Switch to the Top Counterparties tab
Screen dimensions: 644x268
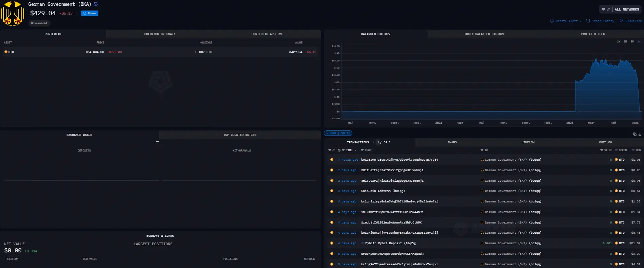tap(240, 135)
